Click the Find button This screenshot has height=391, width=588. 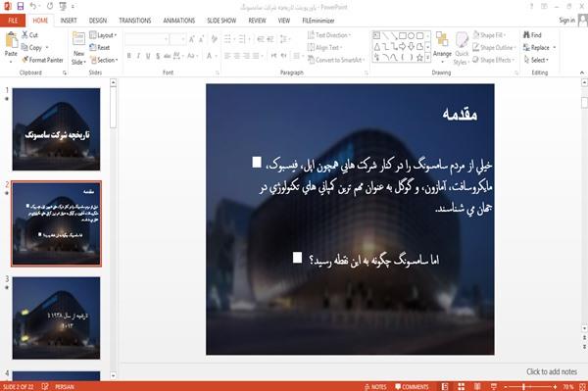coord(532,35)
